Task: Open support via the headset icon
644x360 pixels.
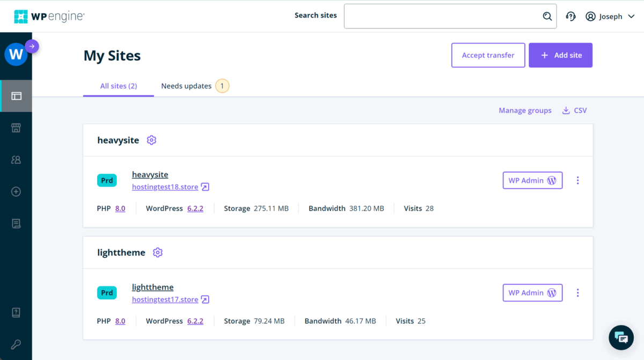Action: coord(570,16)
